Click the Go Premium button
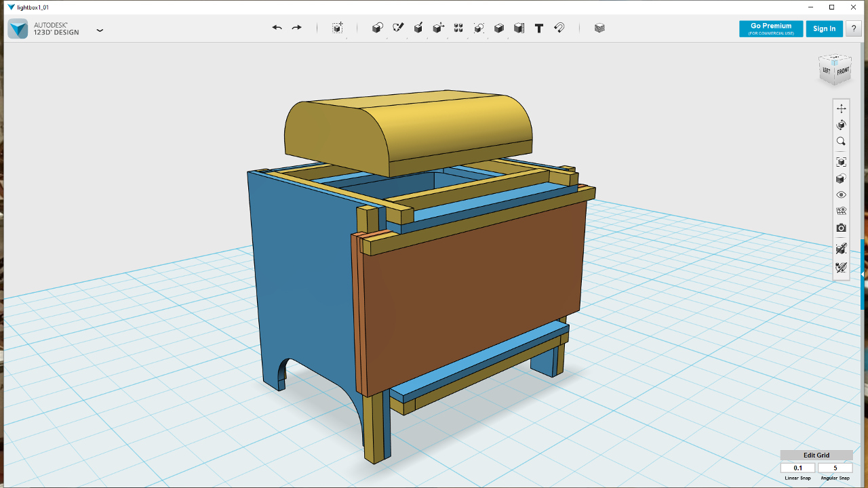The width and height of the screenshot is (868, 488). pos(771,28)
